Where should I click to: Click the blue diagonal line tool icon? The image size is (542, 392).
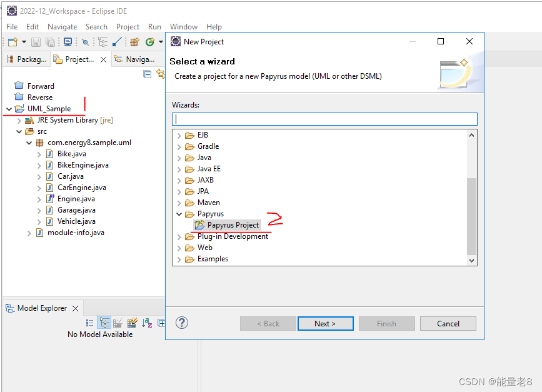tap(117, 42)
